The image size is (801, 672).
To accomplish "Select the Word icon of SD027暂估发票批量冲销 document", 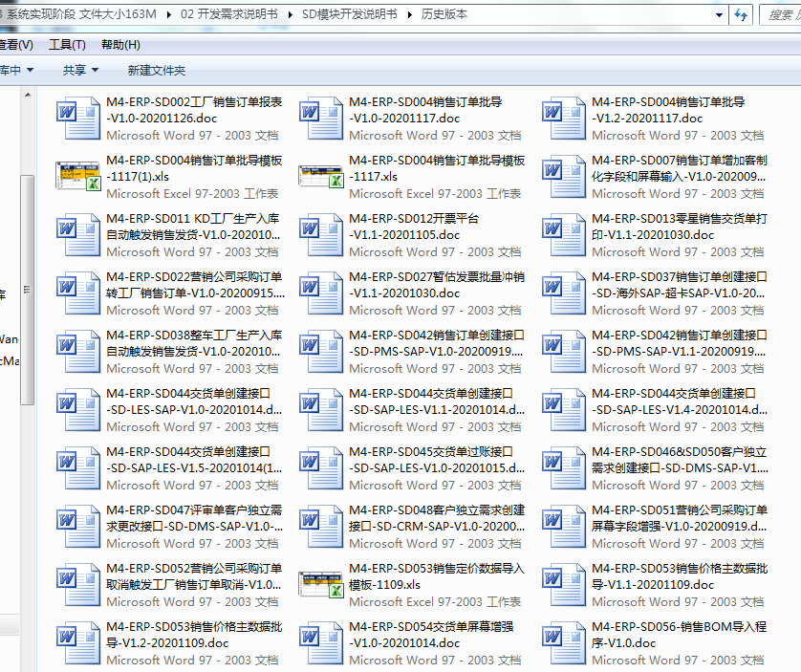I will coord(315,293).
